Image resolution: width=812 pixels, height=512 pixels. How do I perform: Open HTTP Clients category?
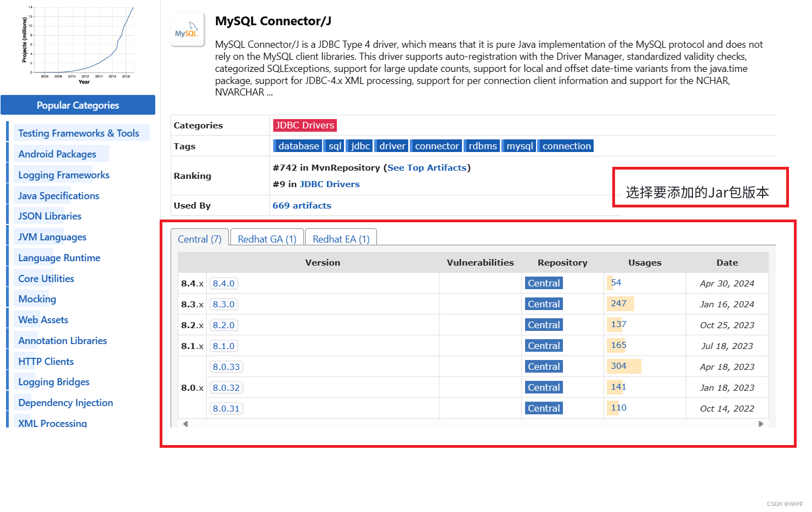coord(46,362)
